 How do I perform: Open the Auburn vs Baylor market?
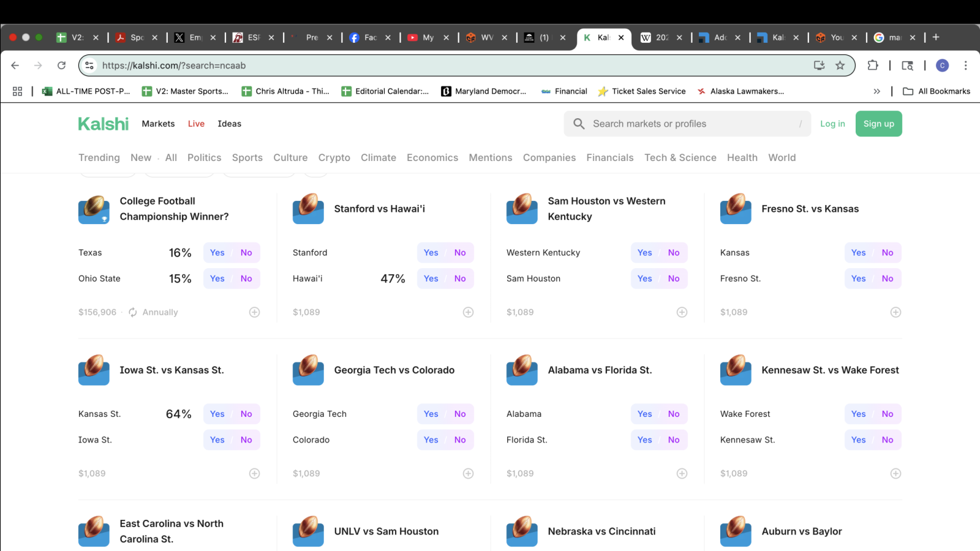pyautogui.click(x=802, y=531)
